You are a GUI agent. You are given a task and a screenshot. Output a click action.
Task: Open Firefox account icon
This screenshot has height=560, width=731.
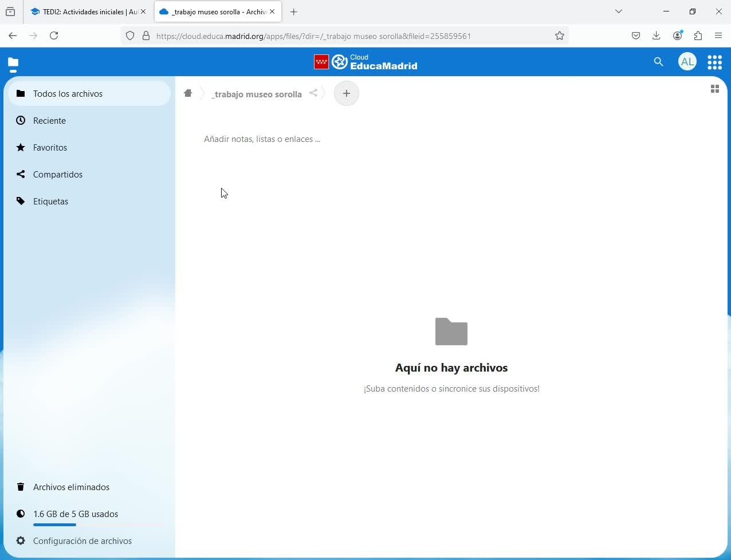[x=678, y=36]
